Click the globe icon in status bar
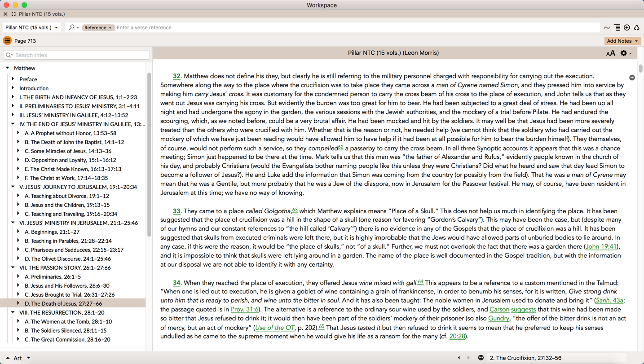 click(x=481, y=358)
